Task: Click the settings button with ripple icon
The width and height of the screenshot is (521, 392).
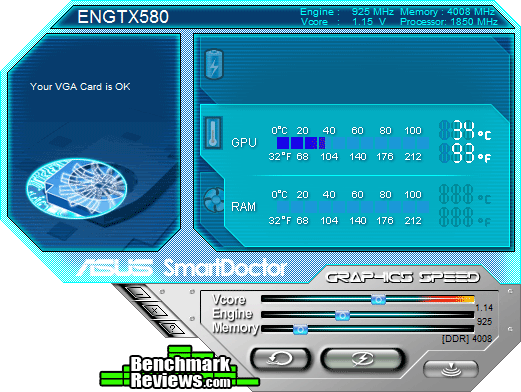Action: [x=451, y=369]
